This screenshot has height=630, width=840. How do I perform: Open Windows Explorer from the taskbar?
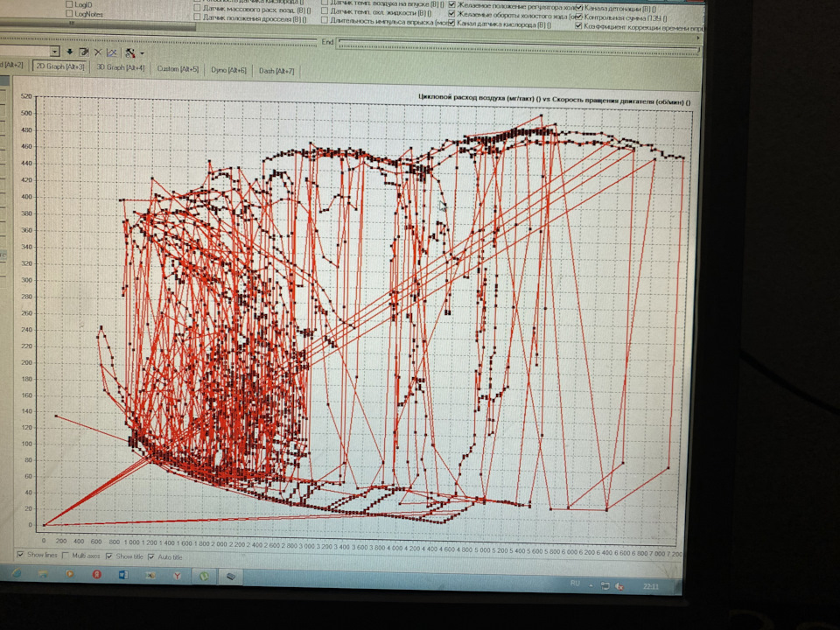click(44, 574)
